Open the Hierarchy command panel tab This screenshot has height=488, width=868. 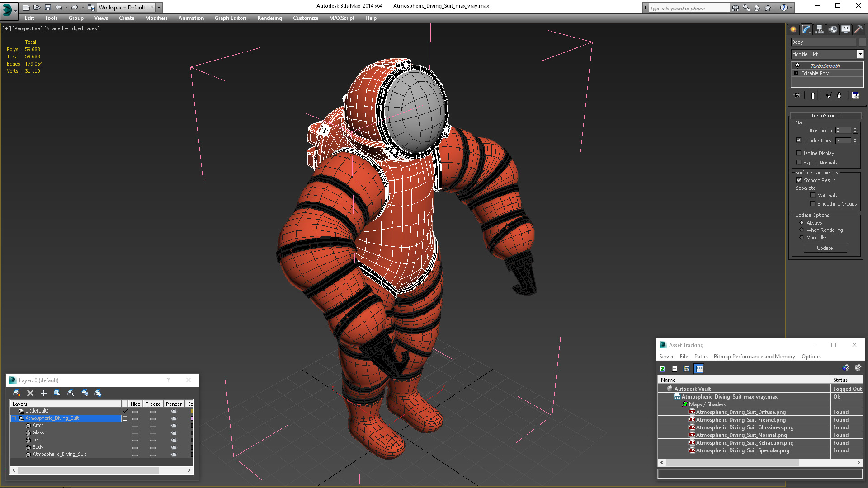coord(820,29)
